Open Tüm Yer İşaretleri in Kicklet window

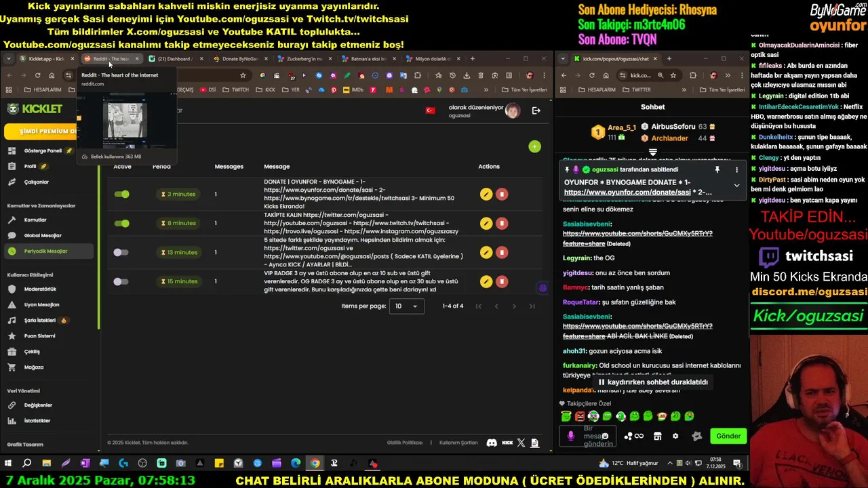click(x=524, y=89)
